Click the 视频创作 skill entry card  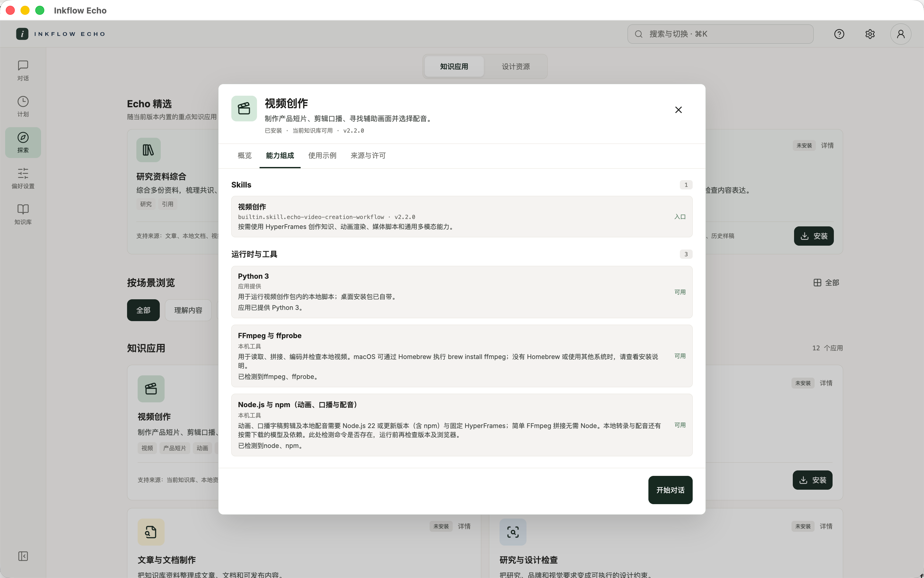click(x=462, y=216)
